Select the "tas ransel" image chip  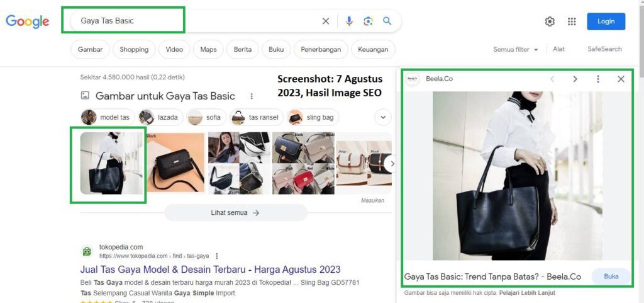pyautogui.click(x=257, y=117)
